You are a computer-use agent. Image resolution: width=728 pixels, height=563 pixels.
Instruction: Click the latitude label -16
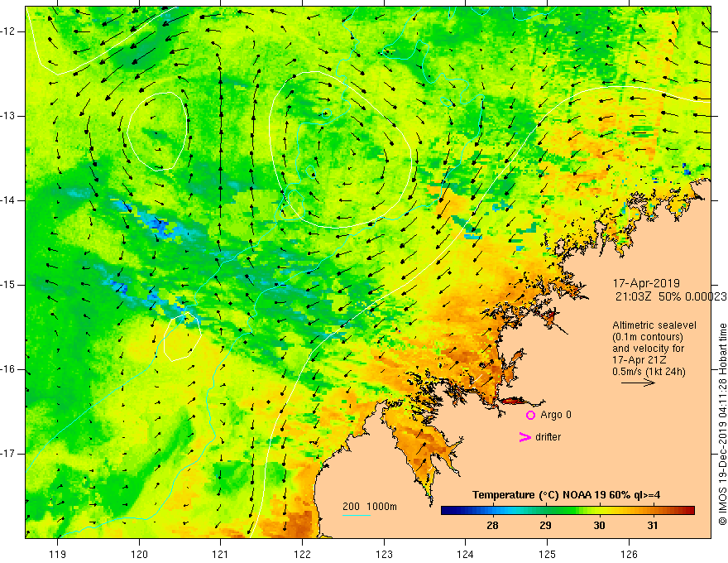[8, 369]
